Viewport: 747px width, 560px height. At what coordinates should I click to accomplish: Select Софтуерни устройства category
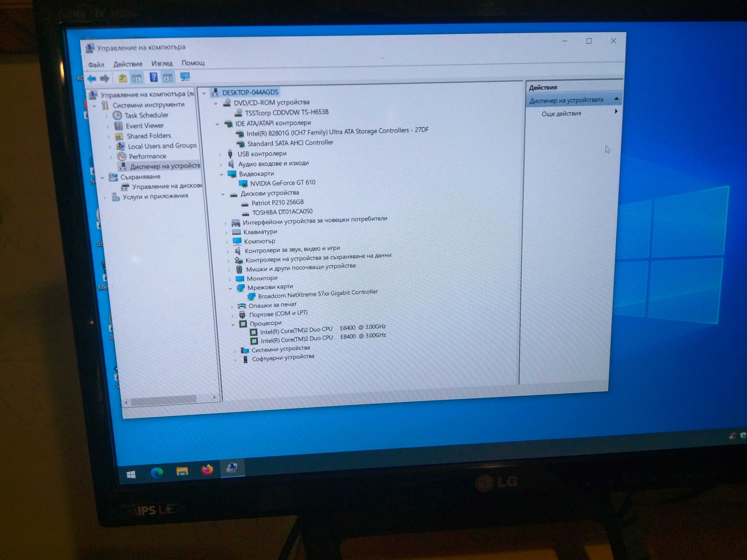(x=283, y=358)
